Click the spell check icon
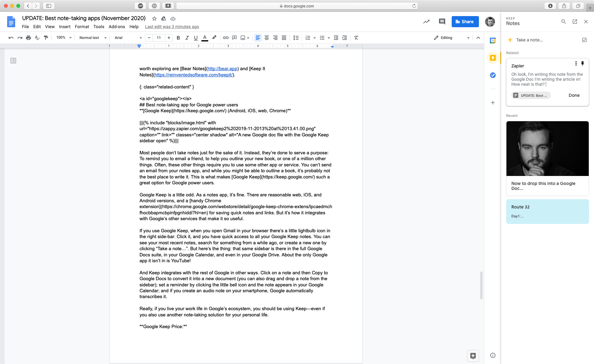The height and width of the screenshot is (364, 594). click(37, 38)
